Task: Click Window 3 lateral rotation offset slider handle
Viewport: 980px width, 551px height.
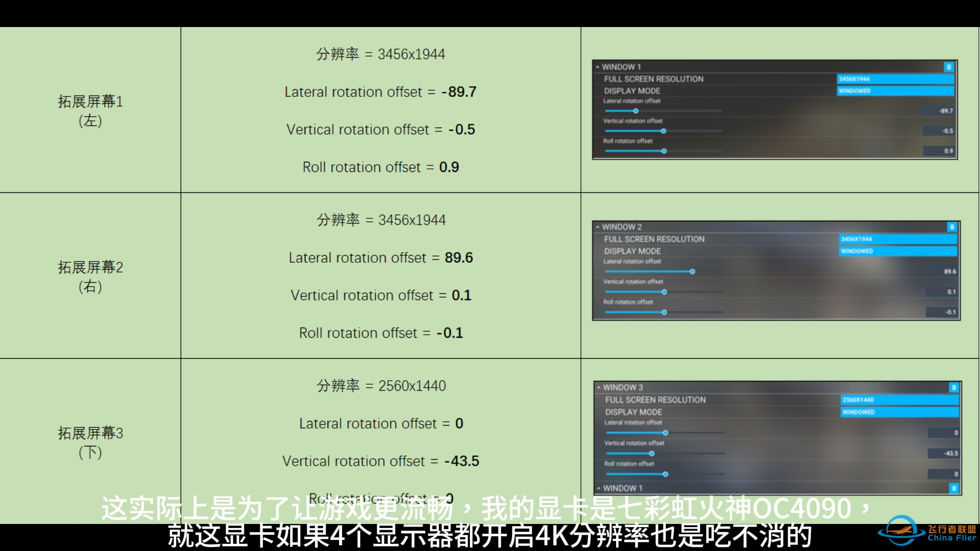Action: coord(666,433)
